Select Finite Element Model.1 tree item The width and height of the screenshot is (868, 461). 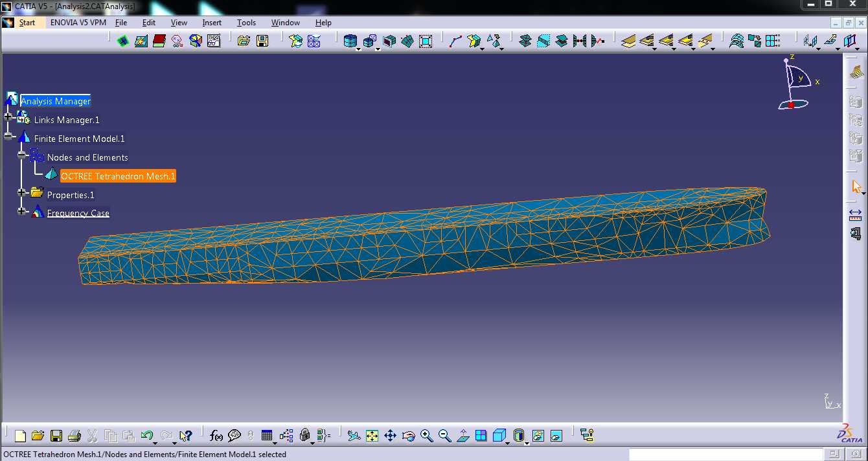(x=80, y=139)
